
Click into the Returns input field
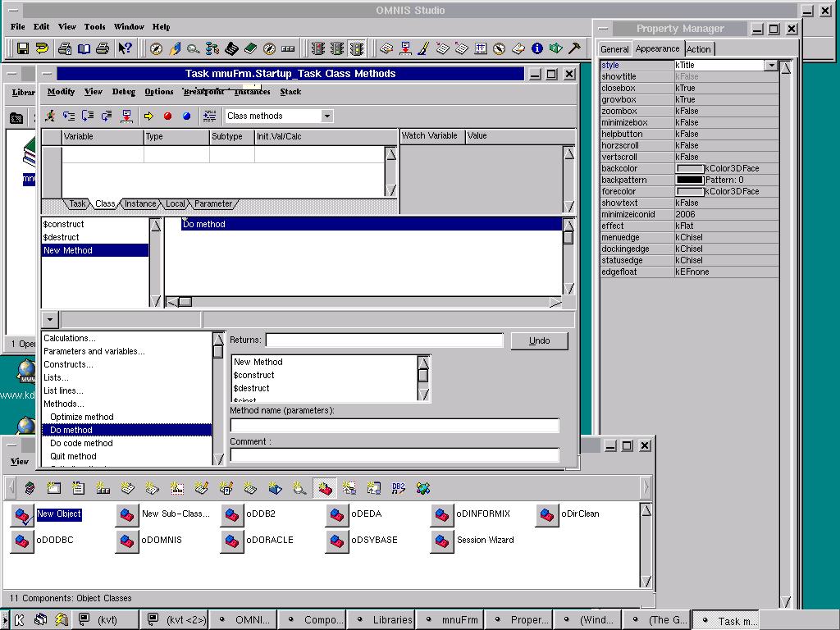click(x=384, y=340)
